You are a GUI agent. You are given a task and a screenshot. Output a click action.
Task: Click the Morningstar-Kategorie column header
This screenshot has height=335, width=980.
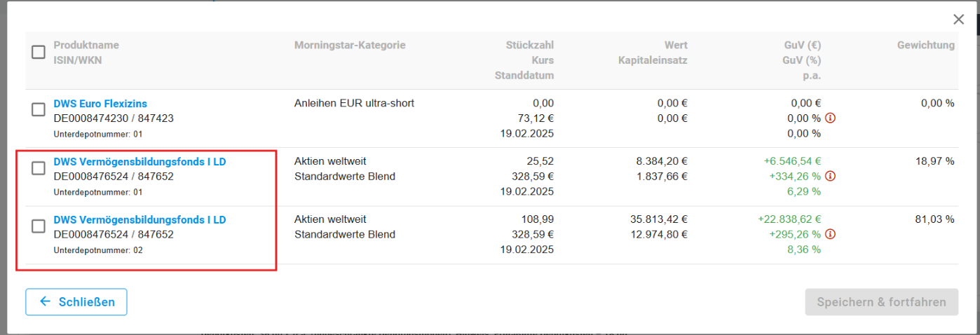(350, 46)
